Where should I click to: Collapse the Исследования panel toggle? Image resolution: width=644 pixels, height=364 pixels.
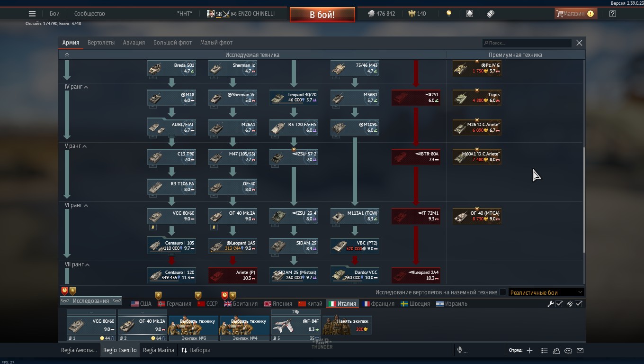(90, 301)
